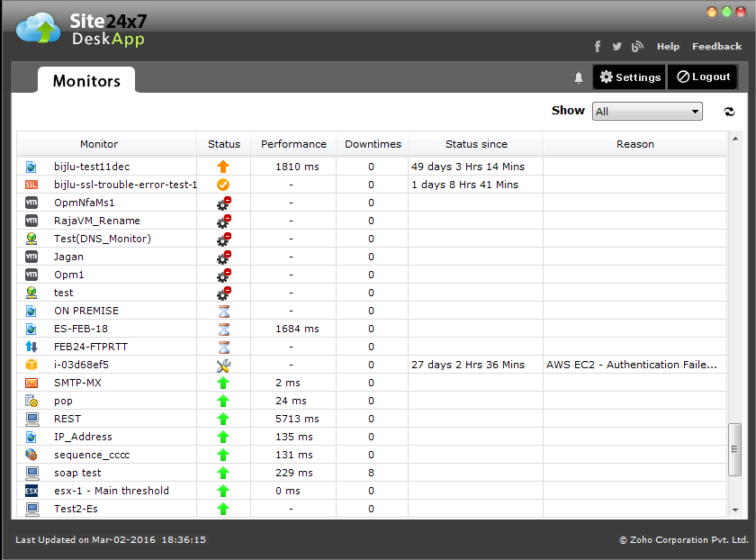This screenshot has height=560, width=756.
Task: Click the SSL icon beside bijlu-ssl-trouble-error-test
Action: coord(31,185)
